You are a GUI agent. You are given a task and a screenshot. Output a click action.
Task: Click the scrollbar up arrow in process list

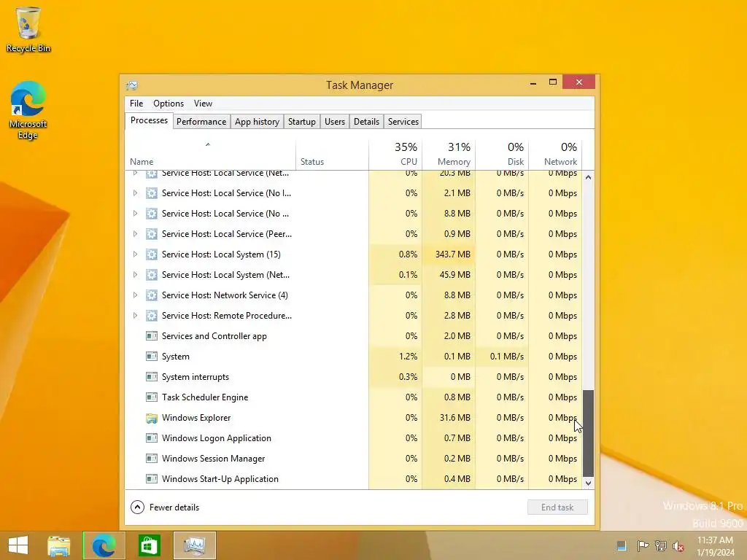(x=589, y=177)
